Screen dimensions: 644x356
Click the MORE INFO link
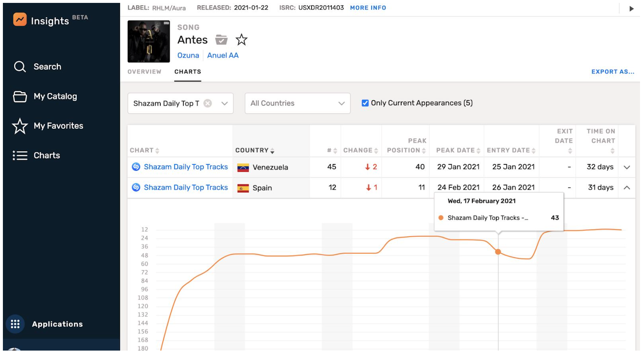click(x=368, y=8)
